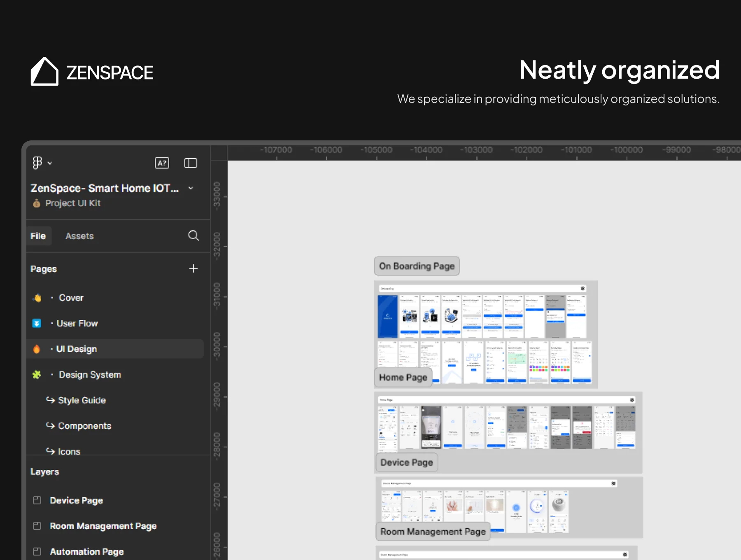This screenshot has width=741, height=560.
Task: Click the search magnifier icon
Action: [193, 236]
